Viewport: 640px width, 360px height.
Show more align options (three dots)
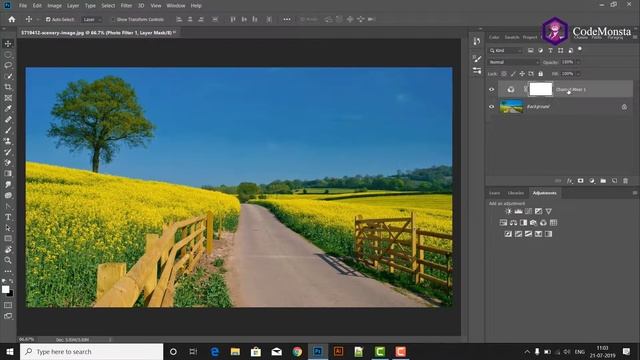click(287, 19)
